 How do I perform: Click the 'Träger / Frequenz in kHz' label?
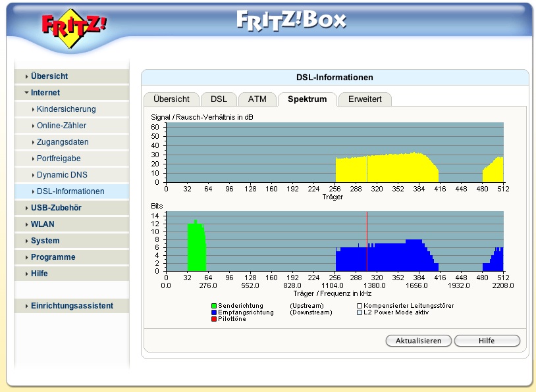tap(333, 293)
